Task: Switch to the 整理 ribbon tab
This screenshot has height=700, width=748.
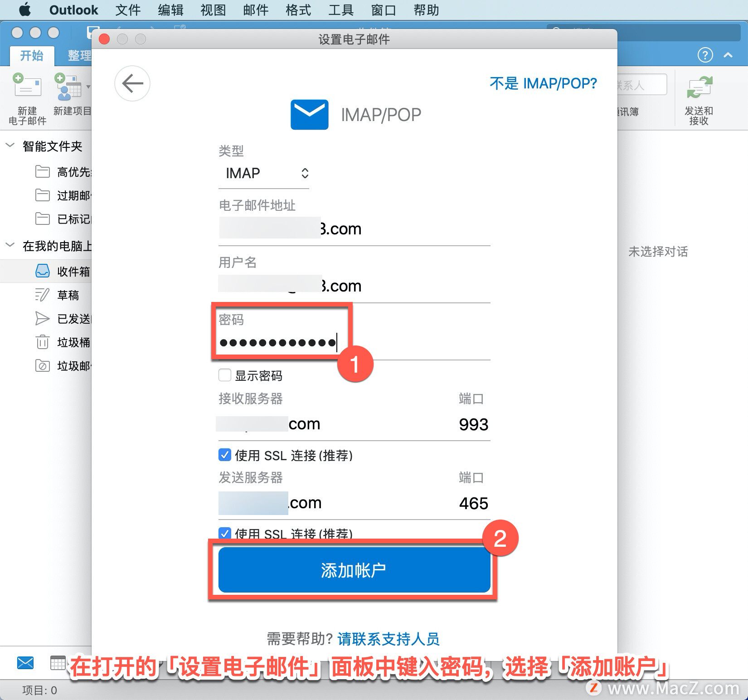Action: point(79,55)
